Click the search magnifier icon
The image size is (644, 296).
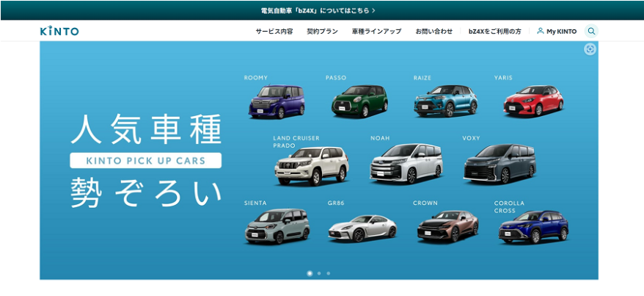click(591, 32)
